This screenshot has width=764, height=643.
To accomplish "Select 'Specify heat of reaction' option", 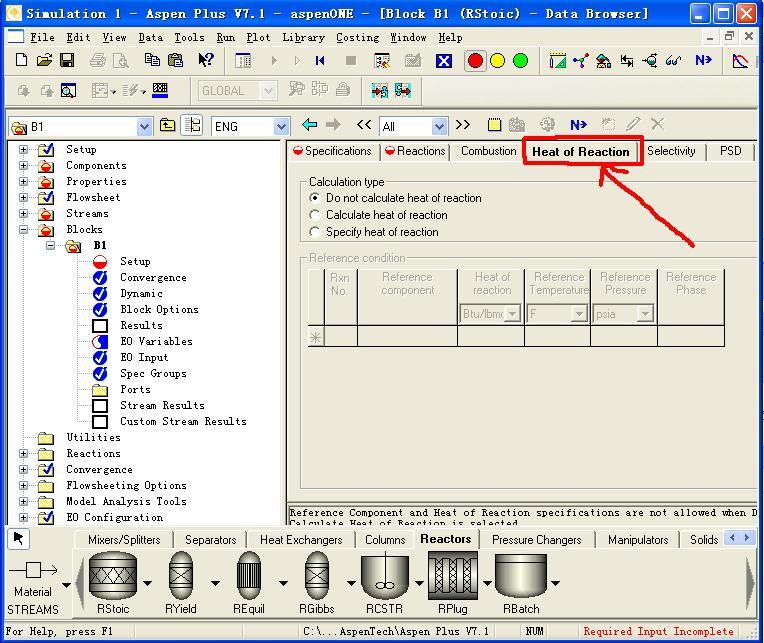I will [x=315, y=232].
